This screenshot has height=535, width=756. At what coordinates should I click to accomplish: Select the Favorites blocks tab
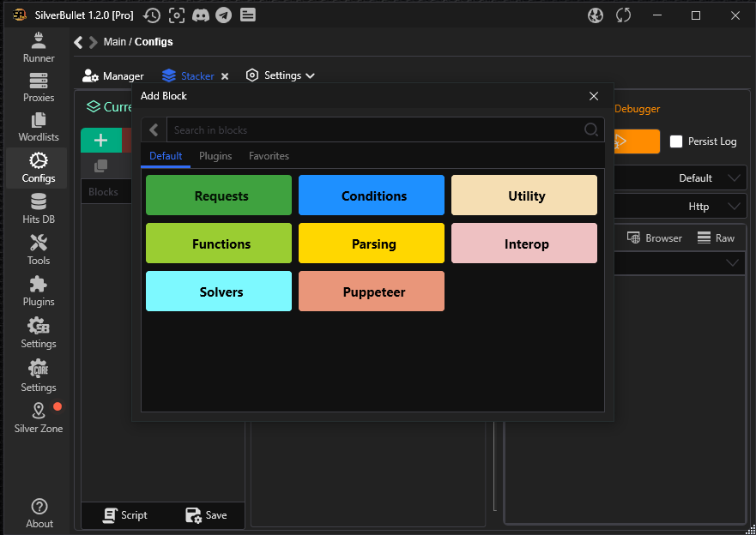pyautogui.click(x=269, y=156)
